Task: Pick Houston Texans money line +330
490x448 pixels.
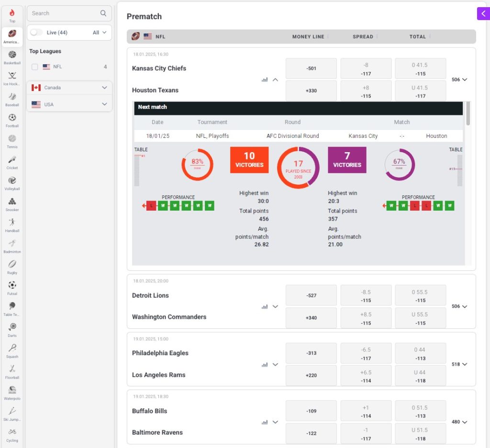Action: click(311, 90)
